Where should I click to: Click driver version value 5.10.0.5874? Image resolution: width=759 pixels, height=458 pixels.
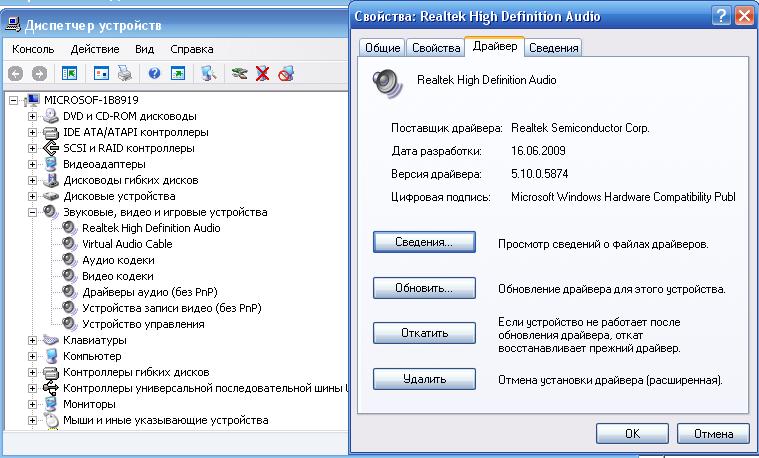(x=539, y=174)
